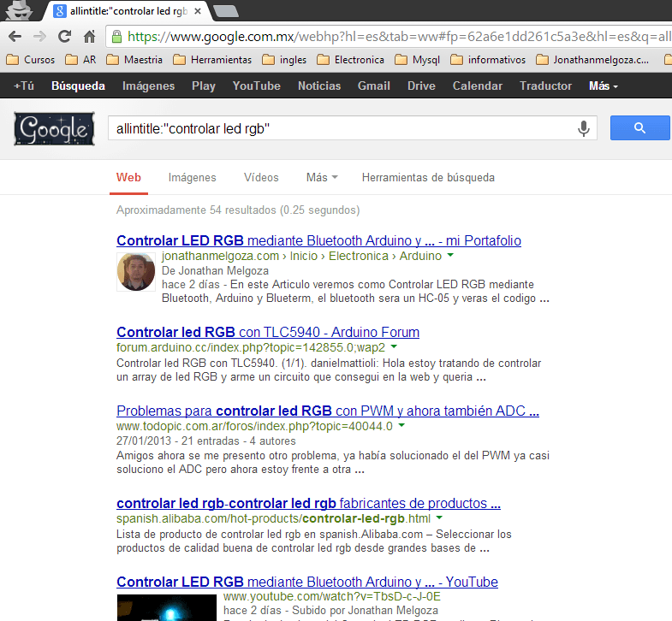
Task: Select the Web results tab
Action: click(128, 177)
